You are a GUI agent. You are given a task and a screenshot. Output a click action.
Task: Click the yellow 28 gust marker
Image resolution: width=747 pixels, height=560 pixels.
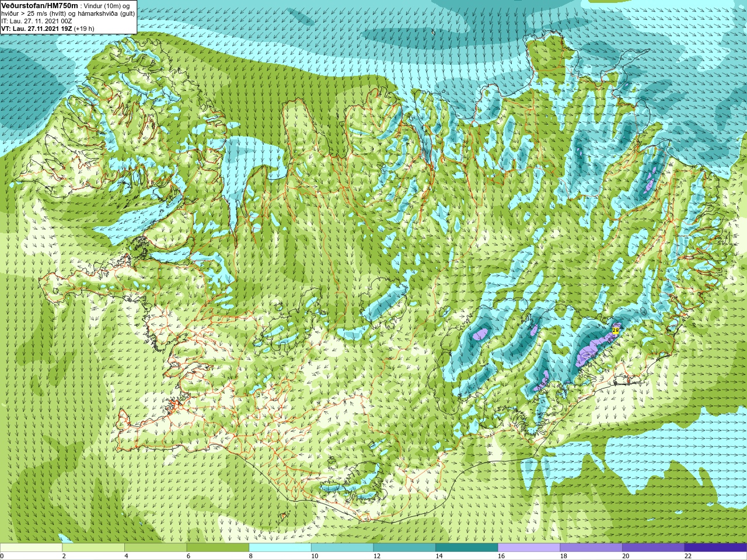coord(615,330)
